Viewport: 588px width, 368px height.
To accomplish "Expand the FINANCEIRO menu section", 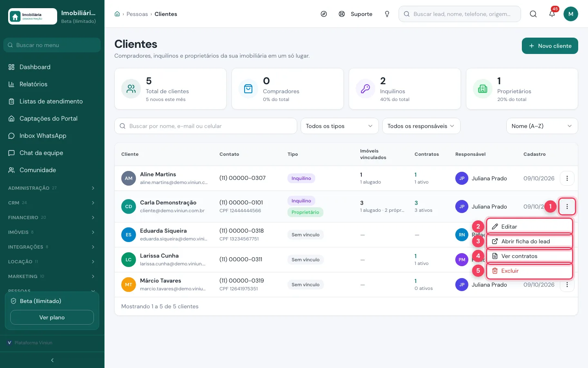I will coord(52,218).
